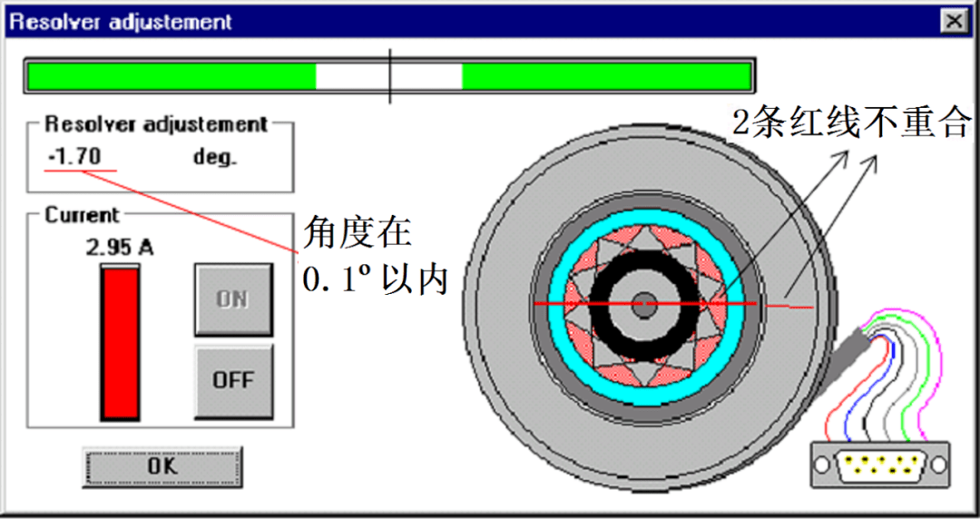Select the -1.70 angle value

(x=74, y=156)
